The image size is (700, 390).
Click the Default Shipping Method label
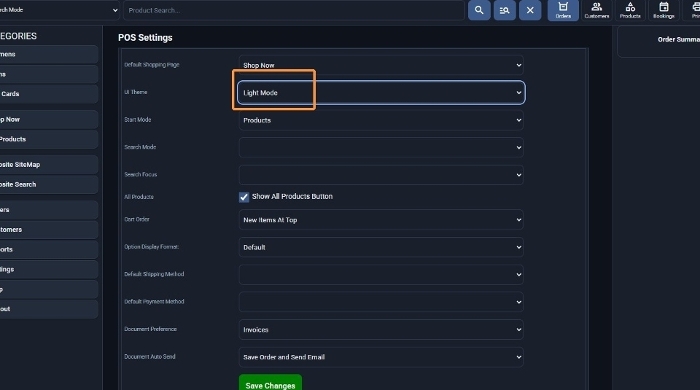[x=154, y=274]
